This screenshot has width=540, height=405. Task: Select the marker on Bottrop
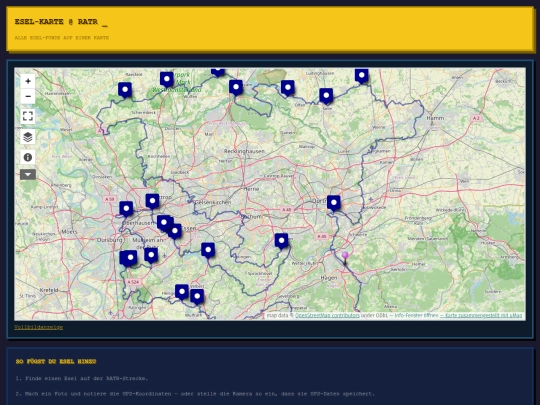tap(152, 201)
